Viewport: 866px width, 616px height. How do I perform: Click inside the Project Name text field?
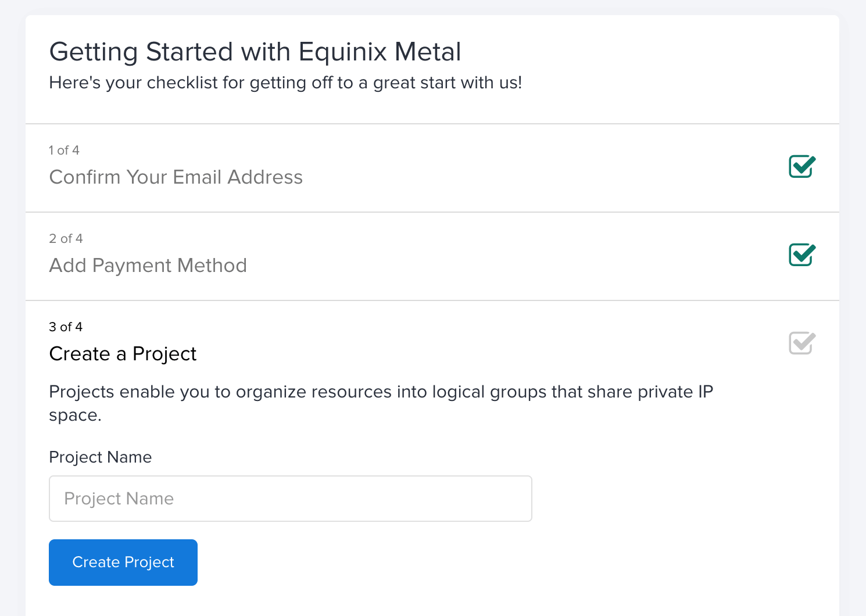(x=290, y=498)
